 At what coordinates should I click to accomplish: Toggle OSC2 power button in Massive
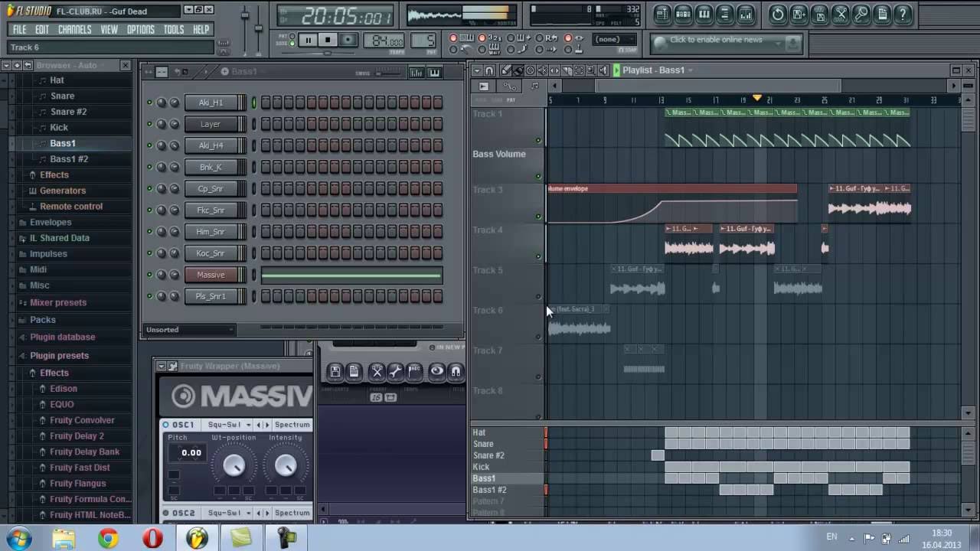click(x=165, y=513)
